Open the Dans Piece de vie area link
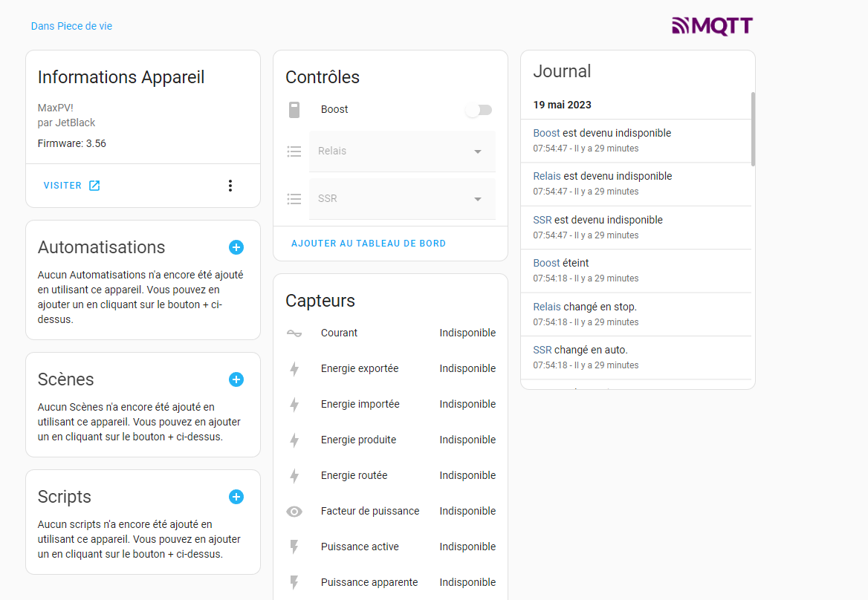Screen dimensions: 868x600 click(71, 26)
